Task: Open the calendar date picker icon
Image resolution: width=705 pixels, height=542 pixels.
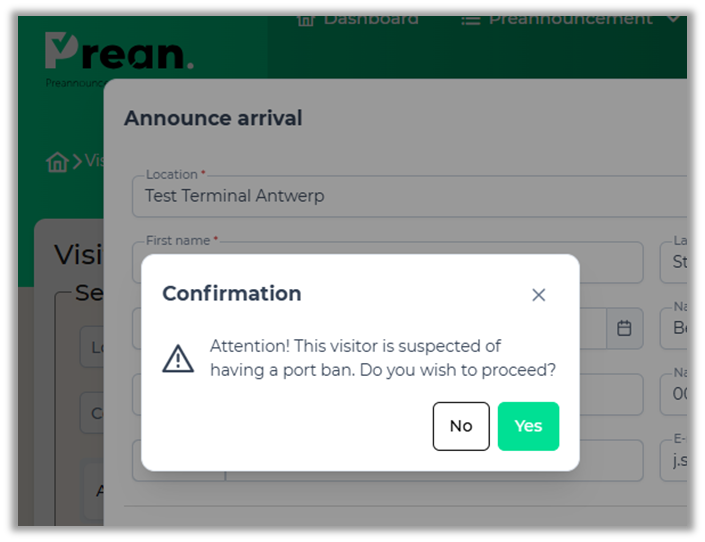Action: (624, 328)
